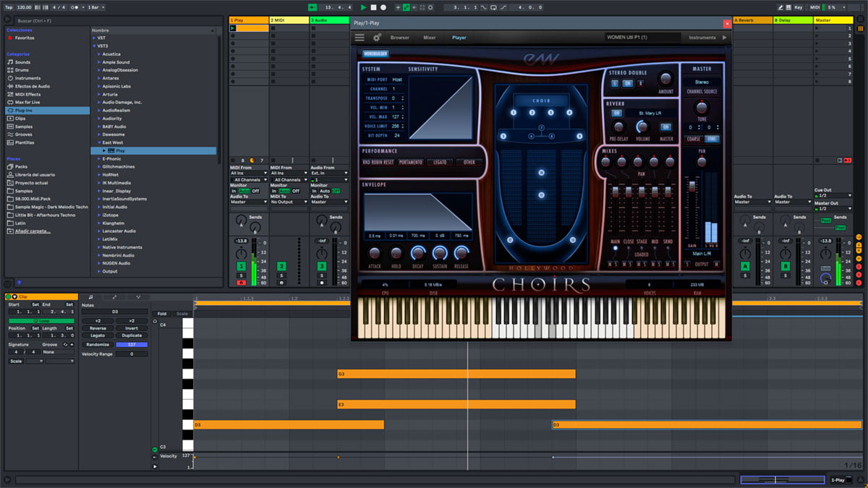Toggle Reverb Master ON switch
Screen dimensions: 868x488
[x=665, y=127]
